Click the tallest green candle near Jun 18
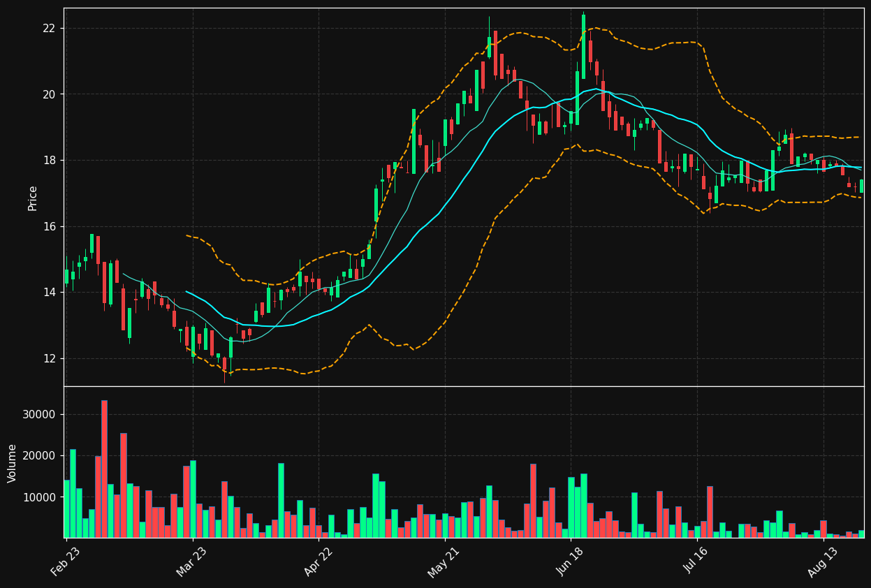The height and width of the screenshot is (588, 871). click(583, 47)
